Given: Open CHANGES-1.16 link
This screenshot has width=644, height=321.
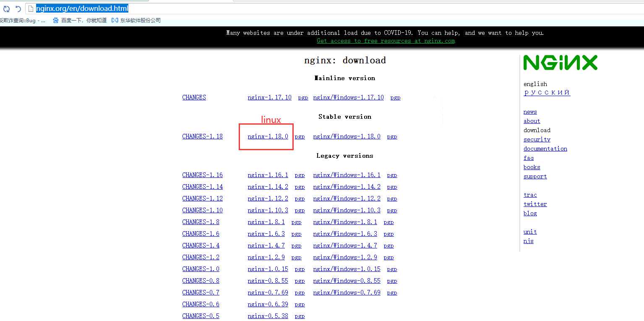Looking at the screenshot, I should (x=203, y=175).
